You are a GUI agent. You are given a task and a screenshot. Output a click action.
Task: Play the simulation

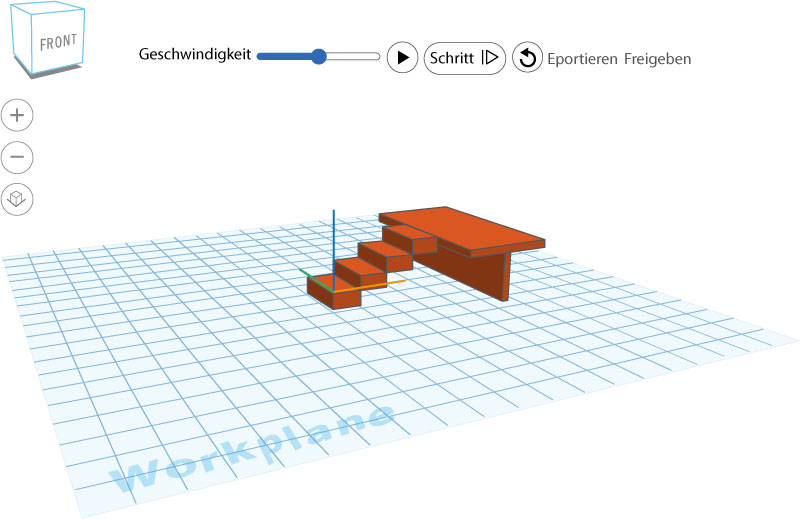[402, 58]
